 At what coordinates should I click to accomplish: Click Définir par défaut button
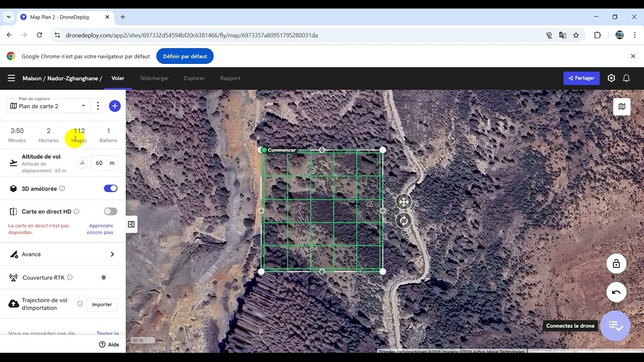pos(185,56)
